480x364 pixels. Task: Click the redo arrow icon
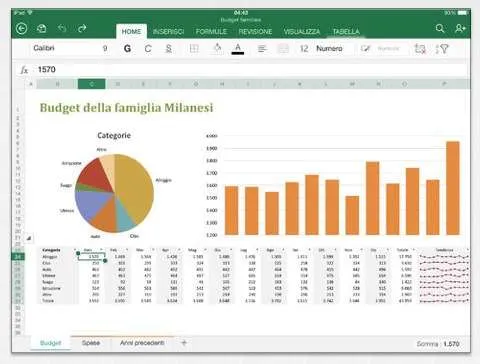pyautogui.click(x=82, y=28)
